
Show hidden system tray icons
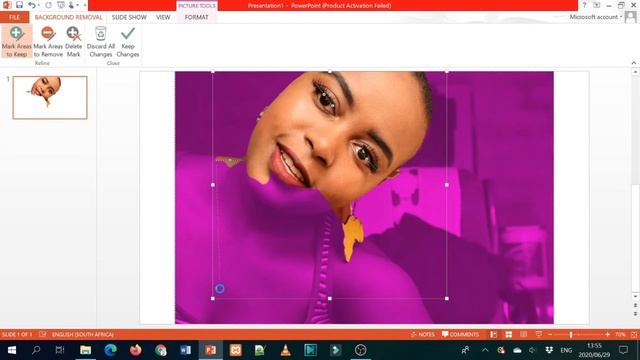tap(485, 350)
